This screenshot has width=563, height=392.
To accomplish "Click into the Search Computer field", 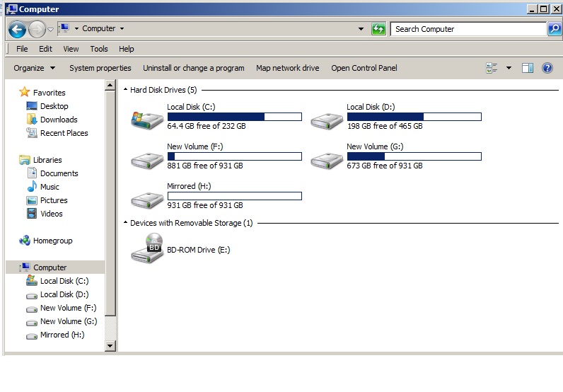I will coord(468,29).
